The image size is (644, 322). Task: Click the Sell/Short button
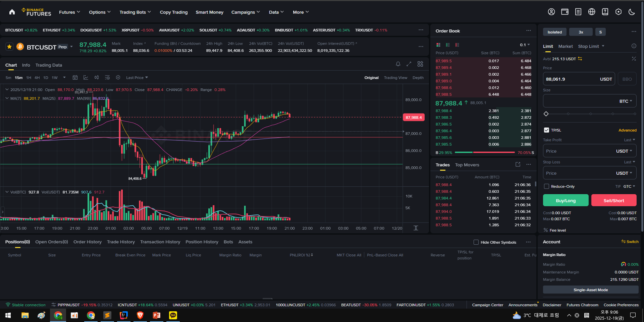coord(614,201)
